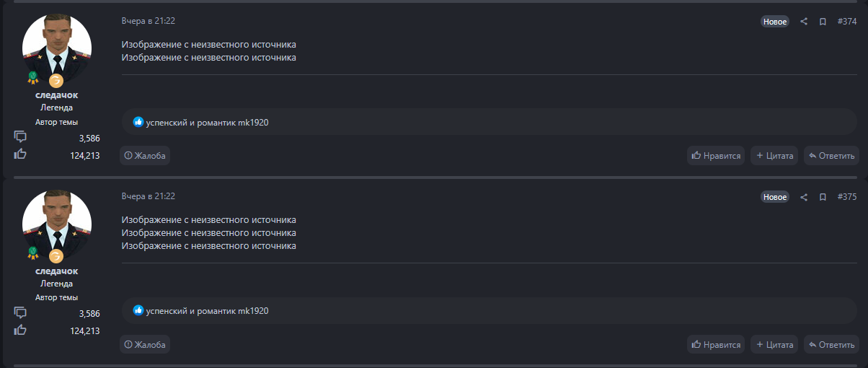Open first image link in post #375
This screenshot has width=868, height=368.
(x=209, y=219)
